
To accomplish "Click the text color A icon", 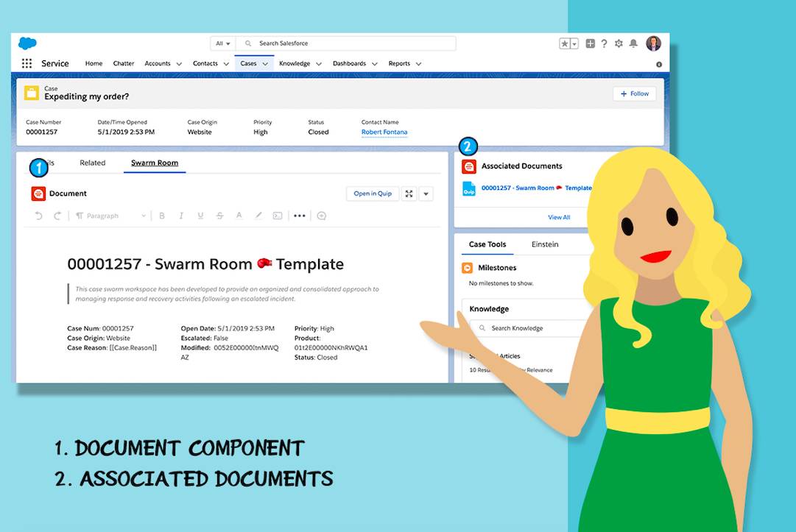I will pos(239,216).
